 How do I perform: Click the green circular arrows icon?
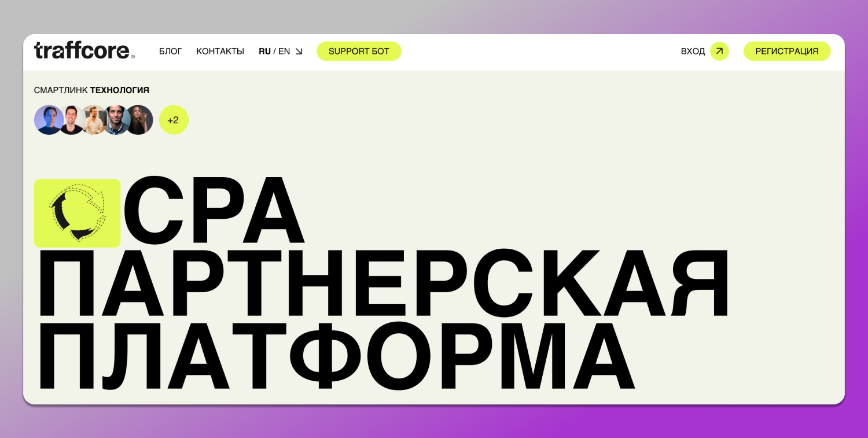pyautogui.click(x=77, y=213)
